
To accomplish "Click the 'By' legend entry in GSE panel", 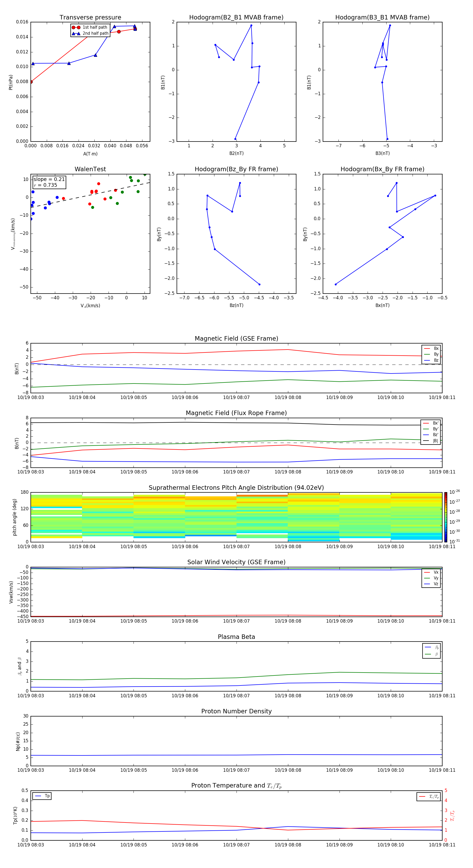I will [431, 354].
